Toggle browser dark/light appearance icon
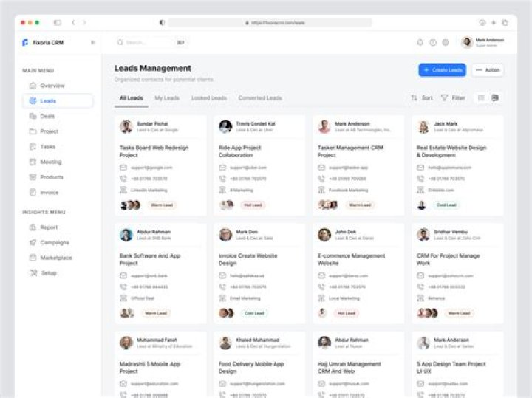Image resolution: width=532 pixels, height=398 pixels. pyautogui.click(x=162, y=23)
